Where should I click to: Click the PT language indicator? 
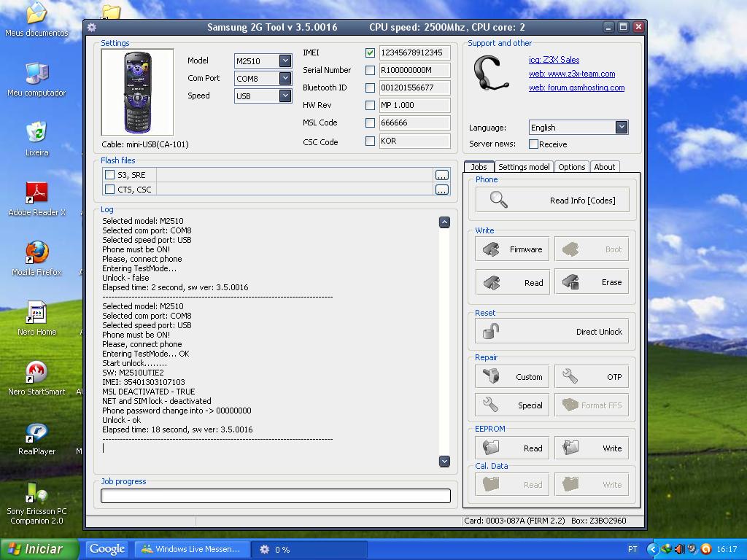(x=632, y=549)
